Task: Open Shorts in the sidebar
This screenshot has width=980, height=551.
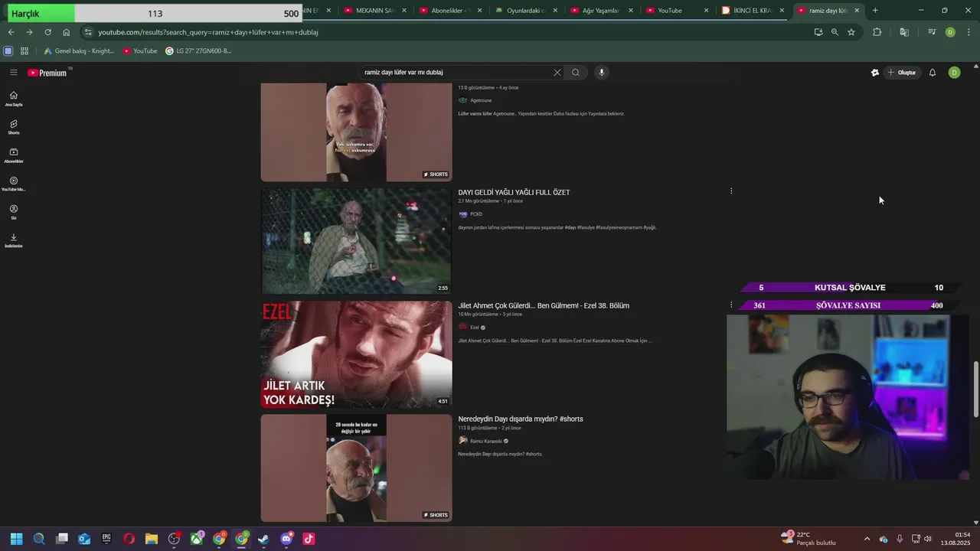Action: tap(13, 127)
